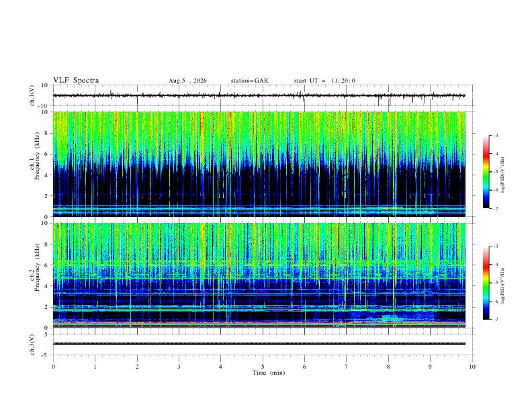Image resolution: width=532 pixels, height=411 pixels.
Task: Click the 'ch.1(V)' waveform axis label
Action: (32, 95)
